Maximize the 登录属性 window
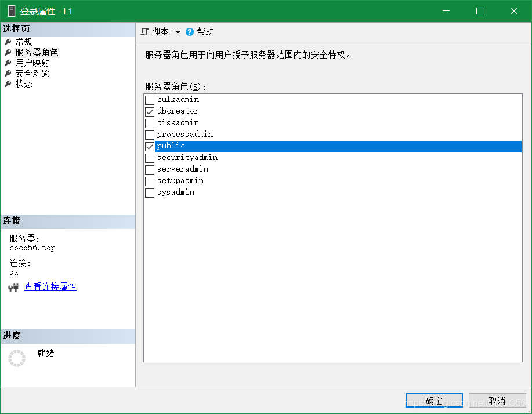 pyautogui.click(x=480, y=11)
